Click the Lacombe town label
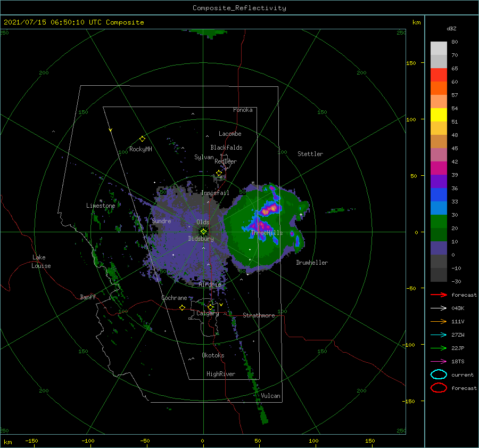Viewport: 479px width, 448px height. coord(230,134)
